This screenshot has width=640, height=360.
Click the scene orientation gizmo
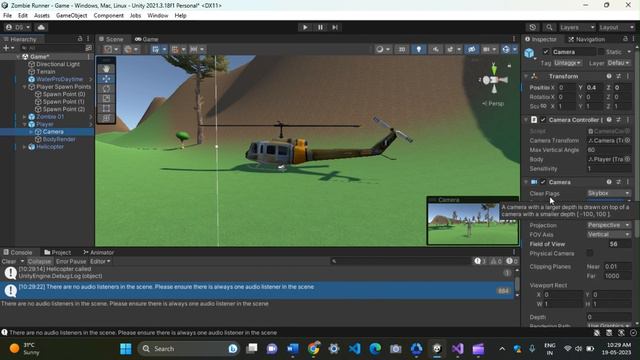(x=494, y=80)
